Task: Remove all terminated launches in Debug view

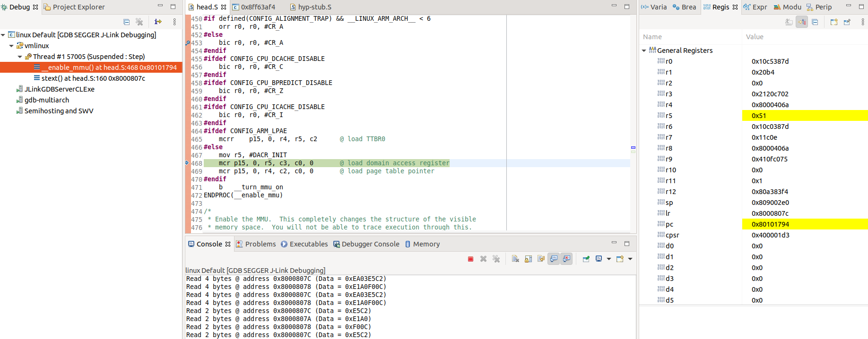Action: (x=139, y=22)
